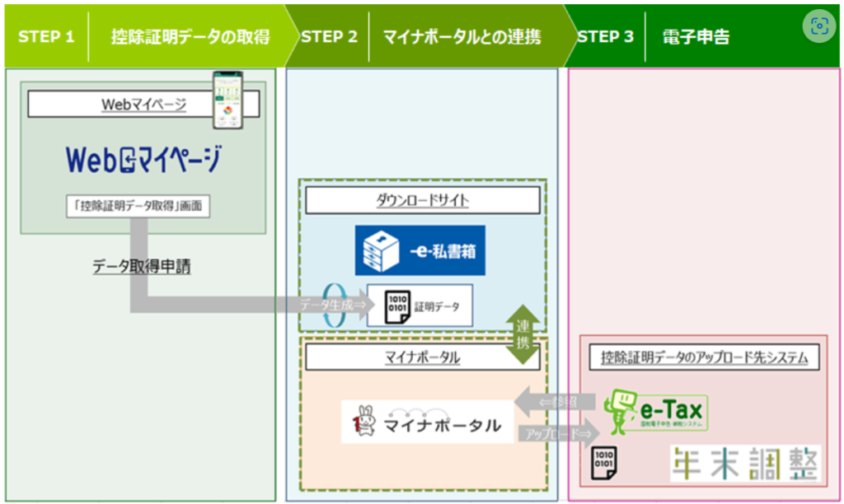844x504 pixels.
Task: Click the 「控除証明データ取得」画面 button
Action: point(138,207)
